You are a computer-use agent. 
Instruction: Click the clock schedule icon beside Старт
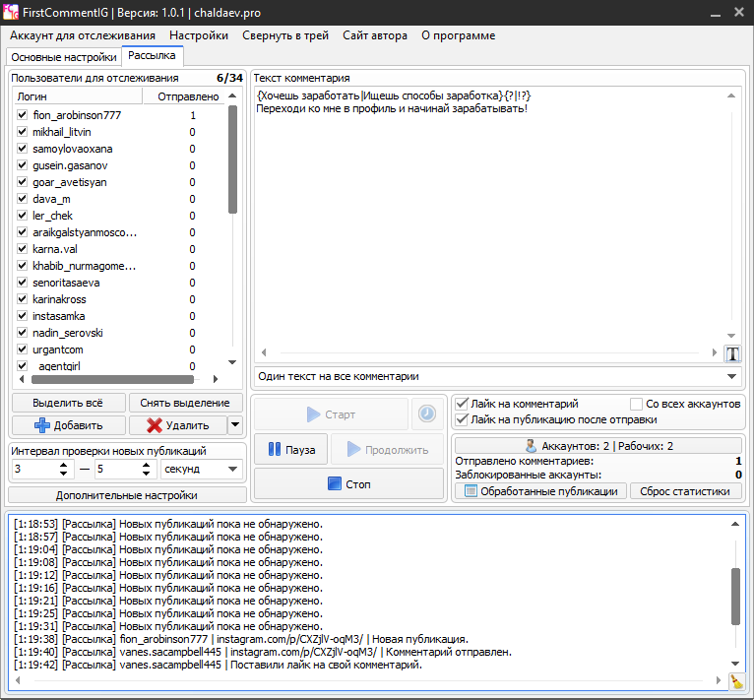(x=425, y=414)
